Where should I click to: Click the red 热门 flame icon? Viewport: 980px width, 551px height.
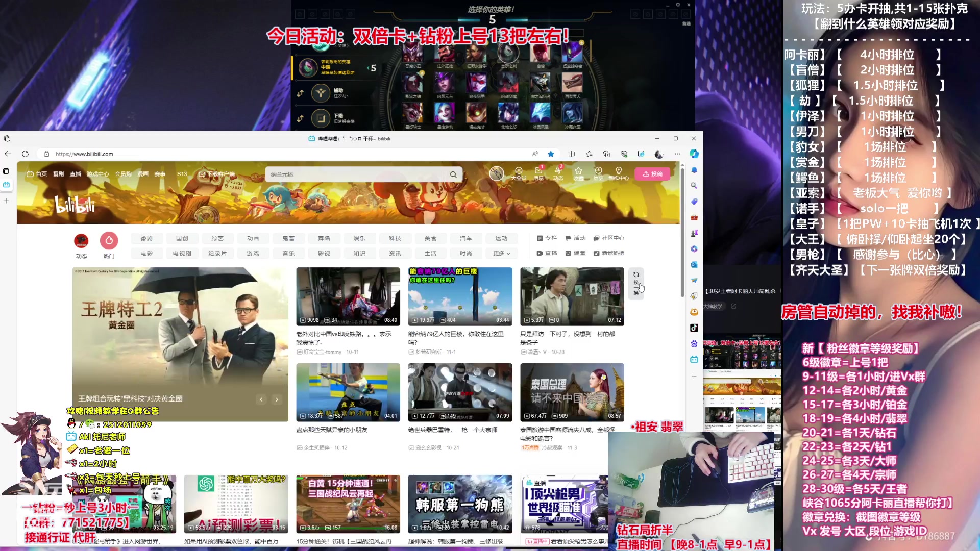pyautogui.click(x=109, y=241)
